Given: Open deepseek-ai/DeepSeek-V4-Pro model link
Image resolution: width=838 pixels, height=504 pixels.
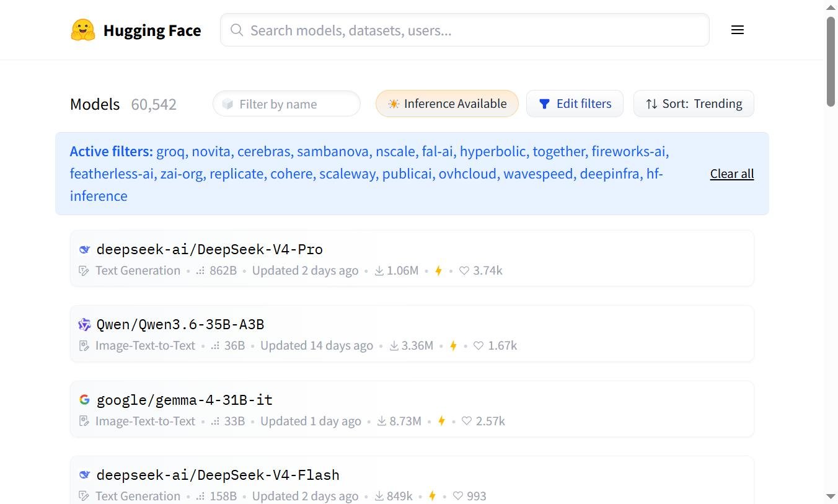Looking at the screenshot, I should pos(209,249).
